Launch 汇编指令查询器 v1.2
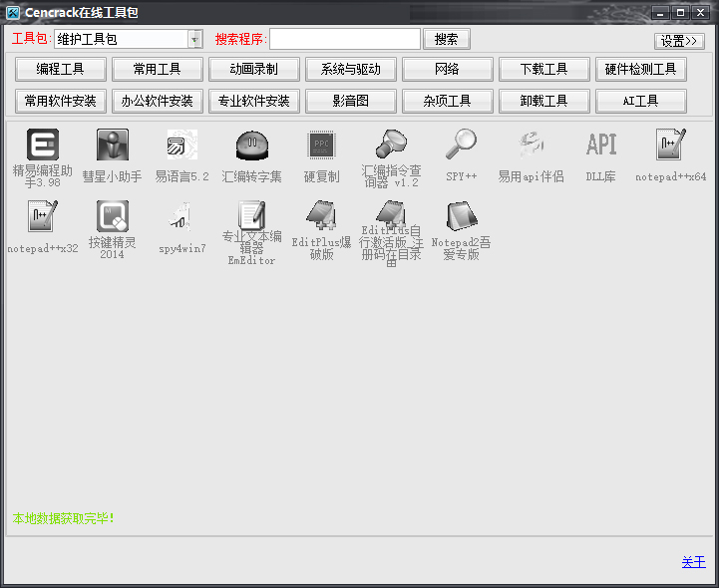The width and height of the screenshot is (719, 588). pyautogui.click(x=391, y=145)
